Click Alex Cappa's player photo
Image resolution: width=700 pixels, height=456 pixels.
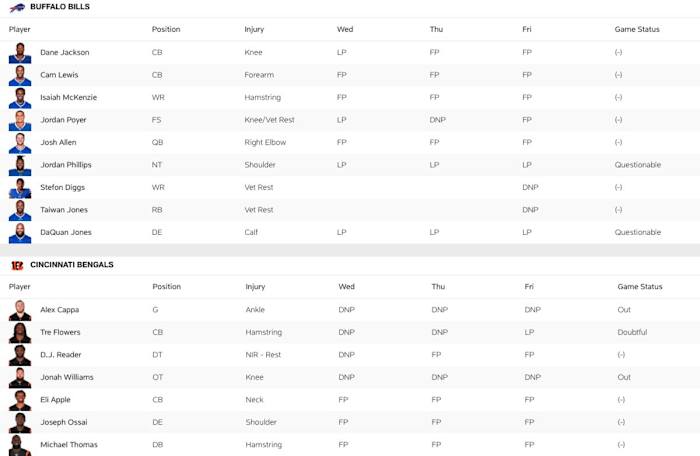click(20, 310)
